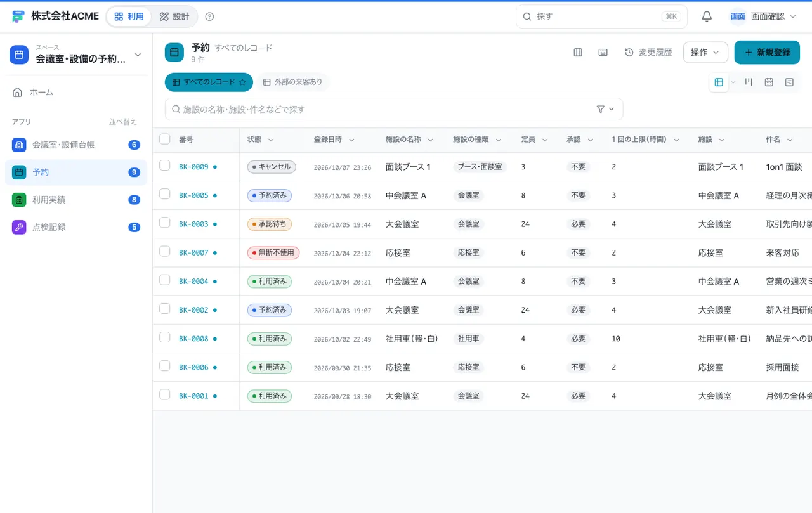Viewport: 812px width, 513px height.
Task: Switch to kanban board view icon
Action: (749, 82)
